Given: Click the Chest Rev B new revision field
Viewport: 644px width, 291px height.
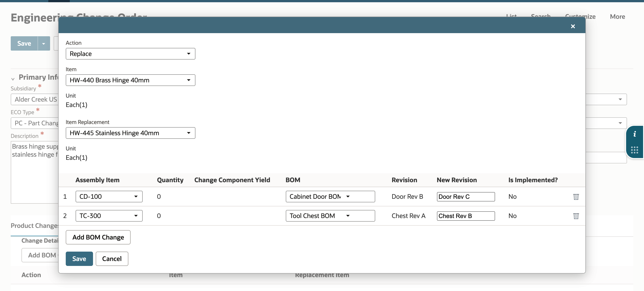Looking at the screenshot, I should click(x=466, y=216).
